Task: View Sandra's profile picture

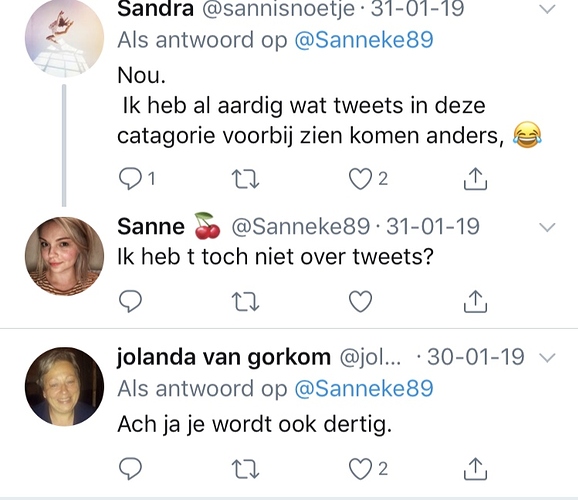Action: point(64,38)
